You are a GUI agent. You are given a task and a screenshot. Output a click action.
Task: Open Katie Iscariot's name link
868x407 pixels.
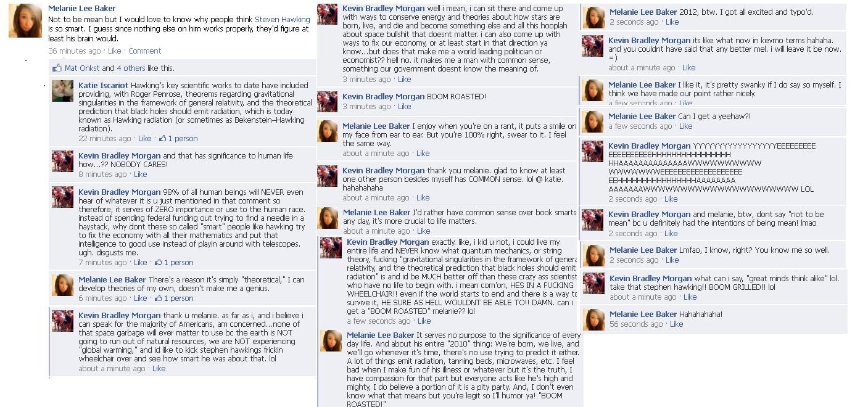coord(104,85)
